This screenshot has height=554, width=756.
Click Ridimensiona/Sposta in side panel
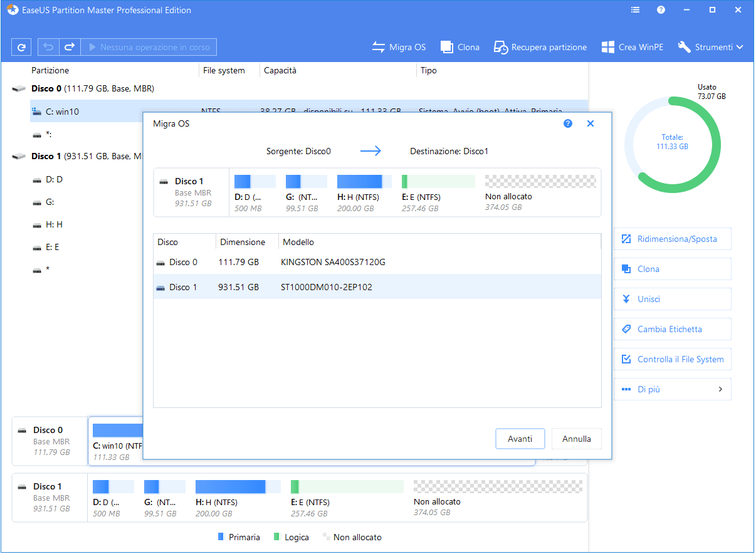[672, 239]
